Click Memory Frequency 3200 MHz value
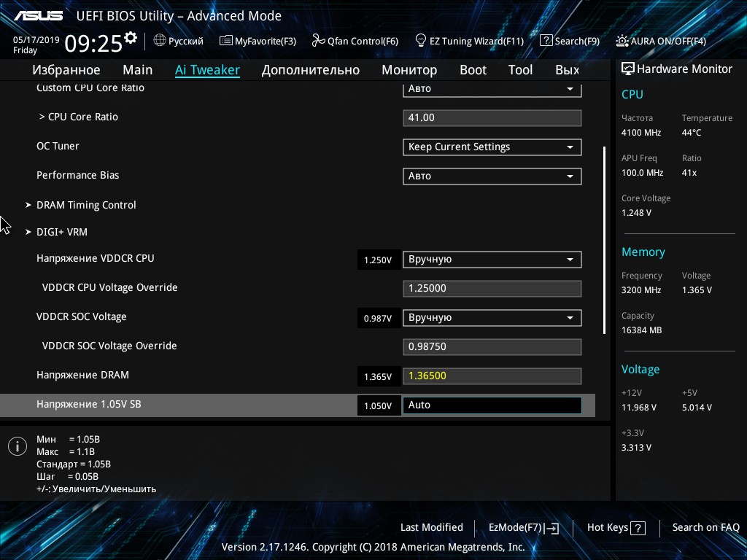This screenshot has width=747, height=560. (641, 290)
